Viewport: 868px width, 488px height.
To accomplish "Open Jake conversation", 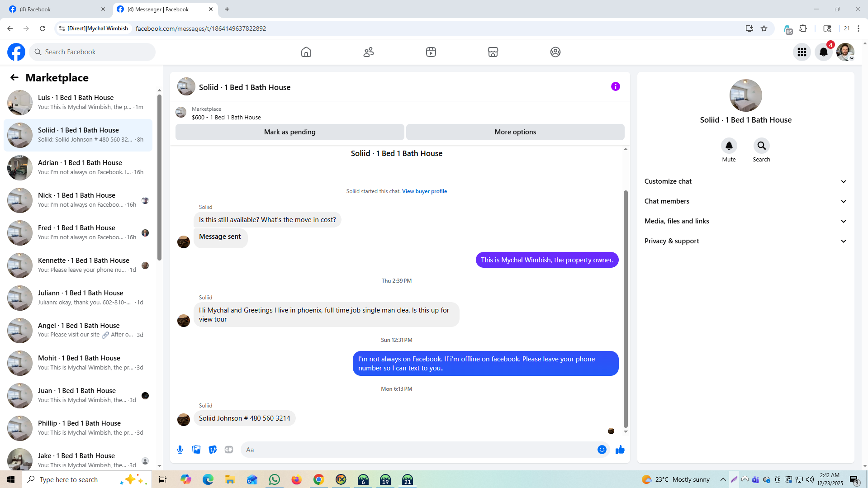I will pyautogui.click(x=78, y=458).
